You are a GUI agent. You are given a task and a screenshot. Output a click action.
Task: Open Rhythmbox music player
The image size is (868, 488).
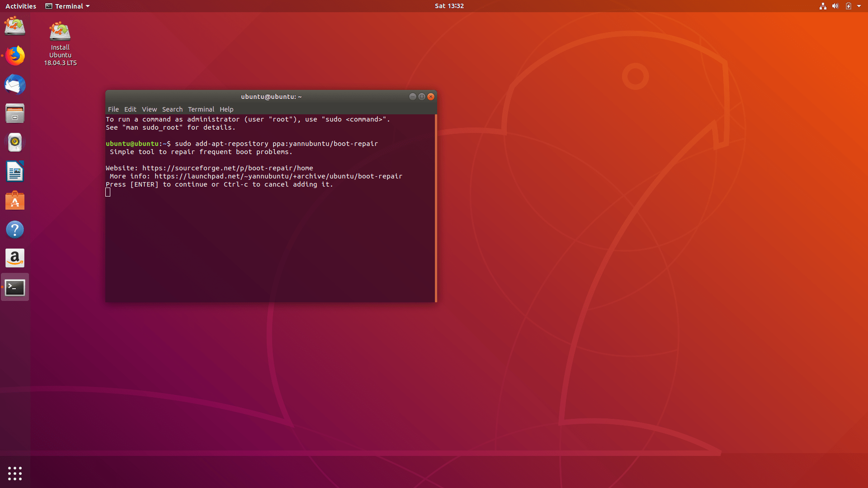point(15,142)
